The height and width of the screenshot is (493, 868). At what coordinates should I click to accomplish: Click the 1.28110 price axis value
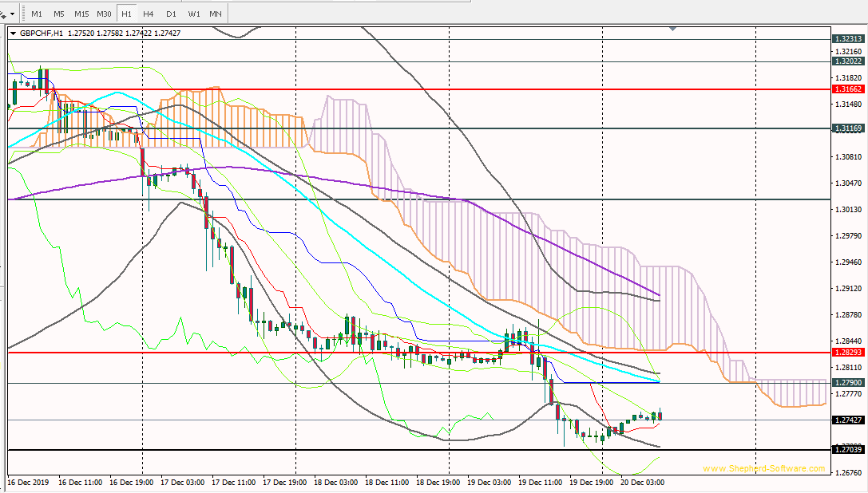[x=849, y=368]
